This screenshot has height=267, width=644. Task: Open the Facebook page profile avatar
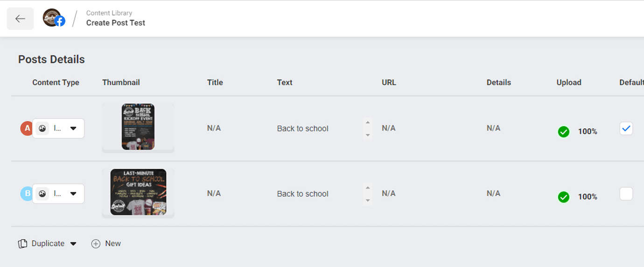pyautogui.click(x=53, y=18)
